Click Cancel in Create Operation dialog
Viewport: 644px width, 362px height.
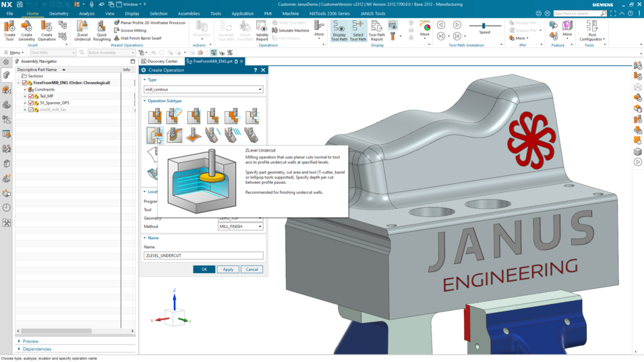pos(252,270)
